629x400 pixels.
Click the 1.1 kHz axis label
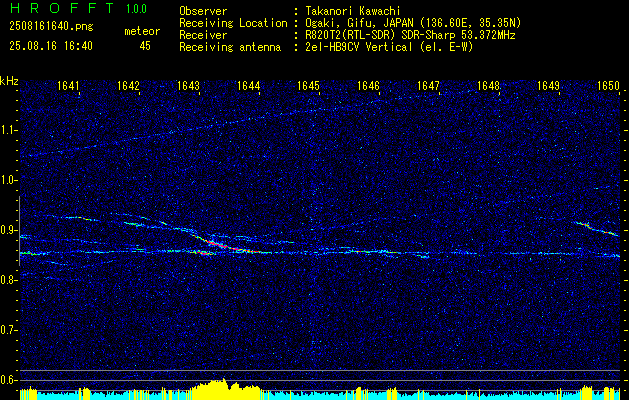tap(8, 130)
